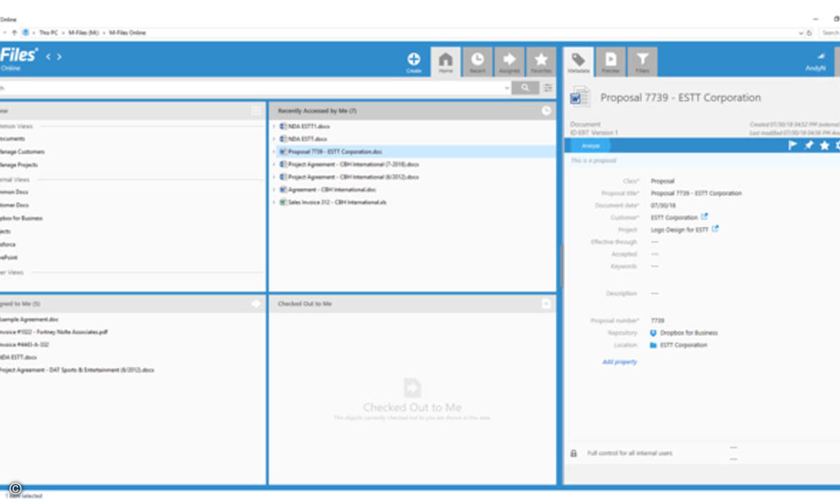
Task: Flag the document in metadata bar
Action: (x=793, y=146)
